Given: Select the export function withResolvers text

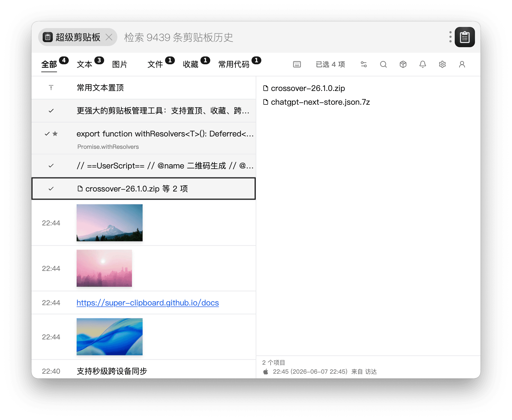Looking at the screenshot, I should (x=165, y=134).
